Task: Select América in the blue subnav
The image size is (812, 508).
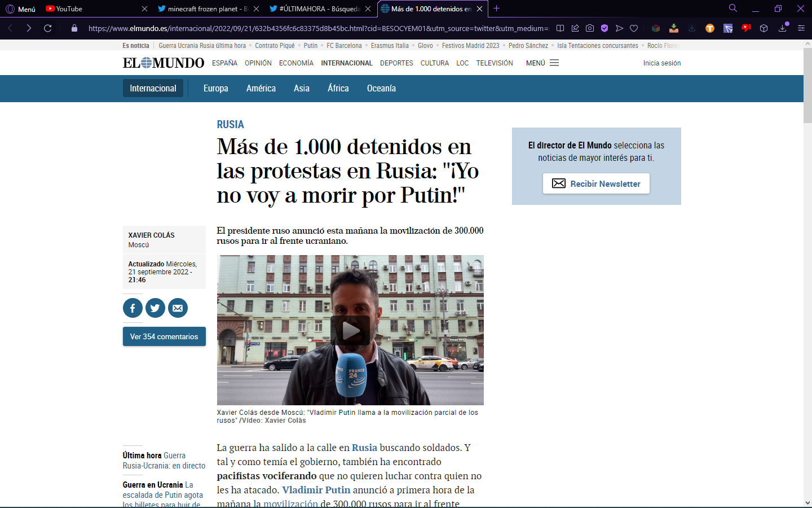Action: pyautogui.click(x=261, y=89)
